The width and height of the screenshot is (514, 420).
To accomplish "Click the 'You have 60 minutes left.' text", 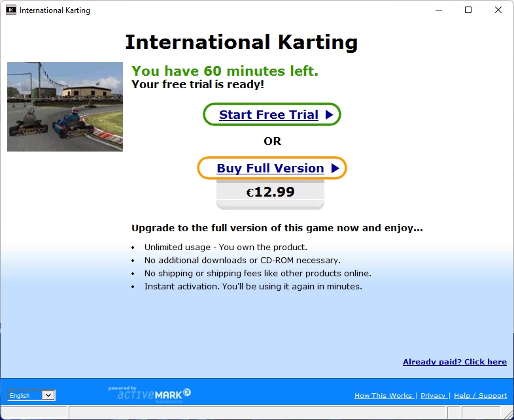I will [x=225, y=71].
